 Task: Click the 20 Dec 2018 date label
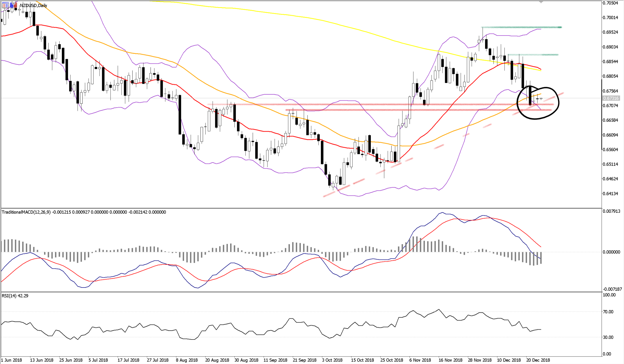[x=538, y=360]
